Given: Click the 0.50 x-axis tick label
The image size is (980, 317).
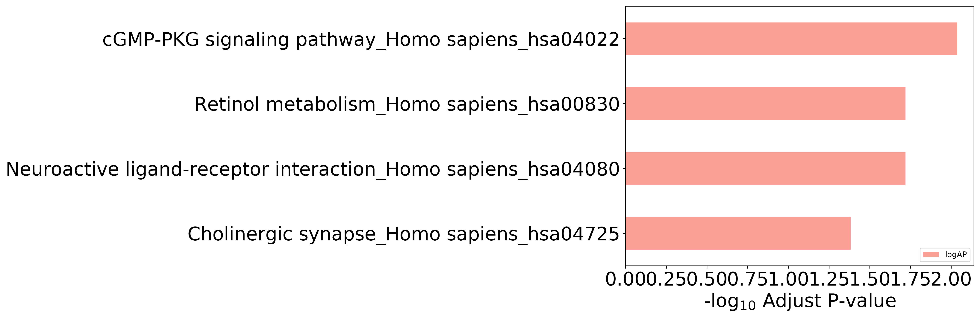Looking at the screenshot, I should (x=707, y=280).
